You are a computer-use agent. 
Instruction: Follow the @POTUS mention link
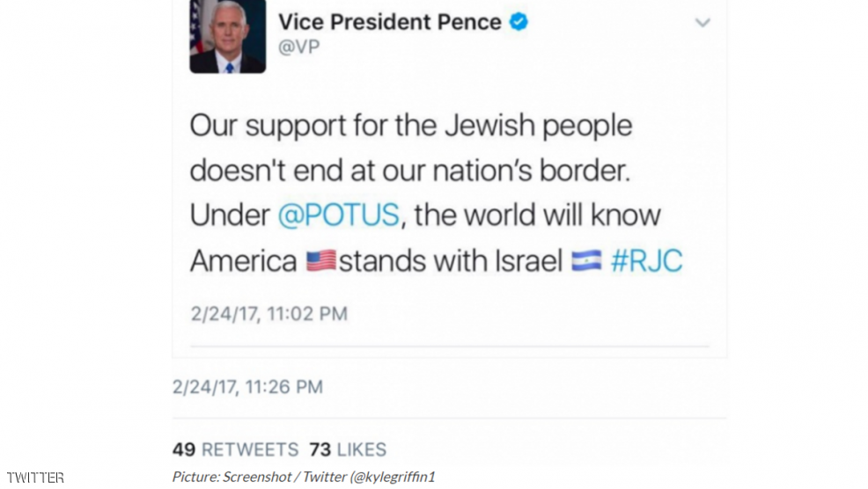(338, 215)
